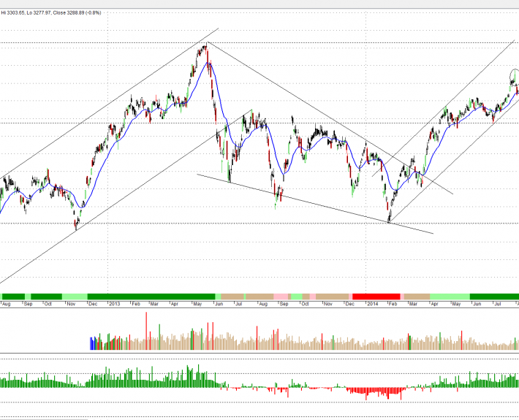Click the blue bars at the volume start
This screenshot has height=420, width=519.
tap(92, 343)
